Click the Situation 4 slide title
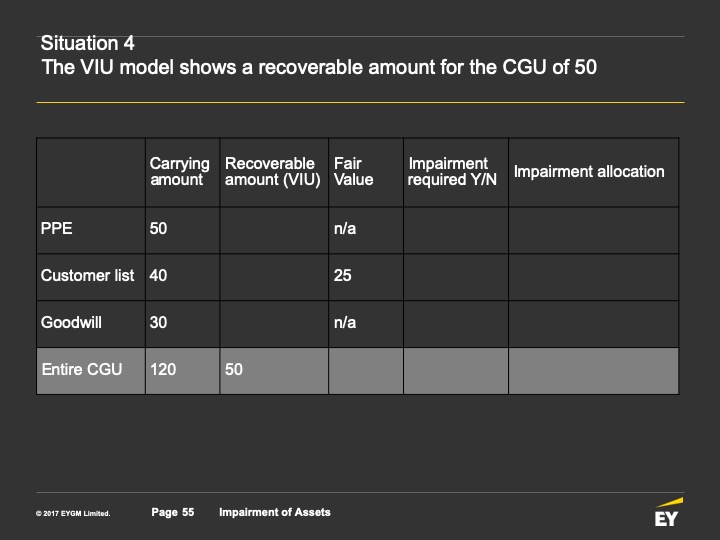720x540 pixels. pyautogui.click(x=87, y=43)
